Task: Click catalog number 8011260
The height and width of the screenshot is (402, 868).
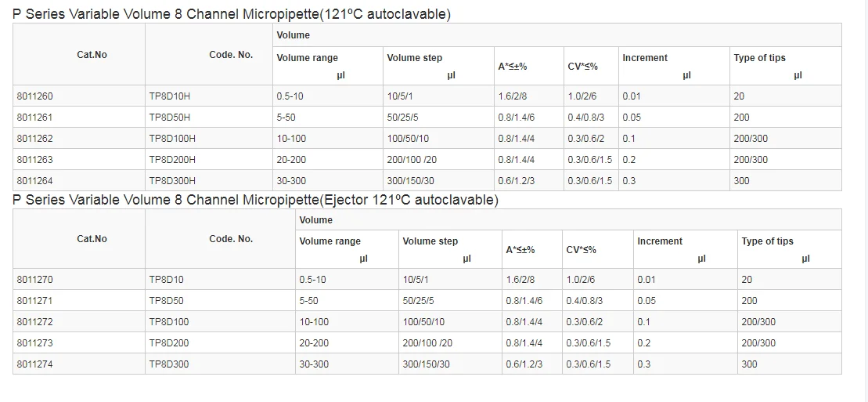Action: pos(34,96)
